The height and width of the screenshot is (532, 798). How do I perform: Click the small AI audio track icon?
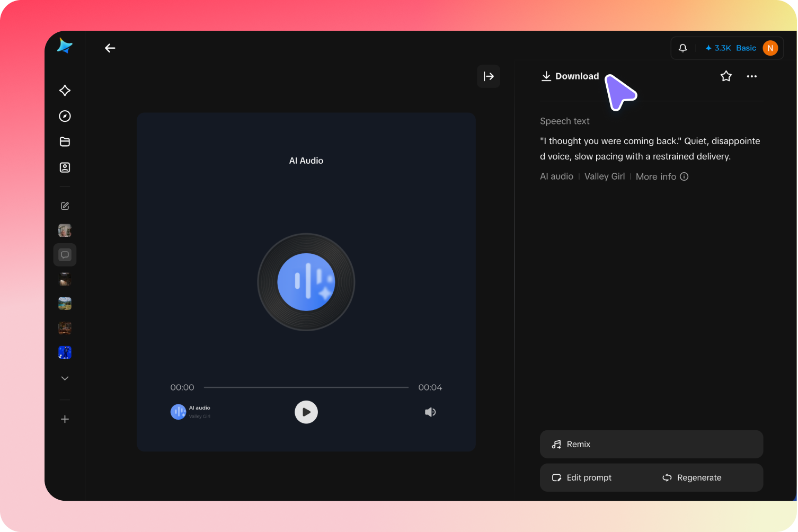(178, 412)
